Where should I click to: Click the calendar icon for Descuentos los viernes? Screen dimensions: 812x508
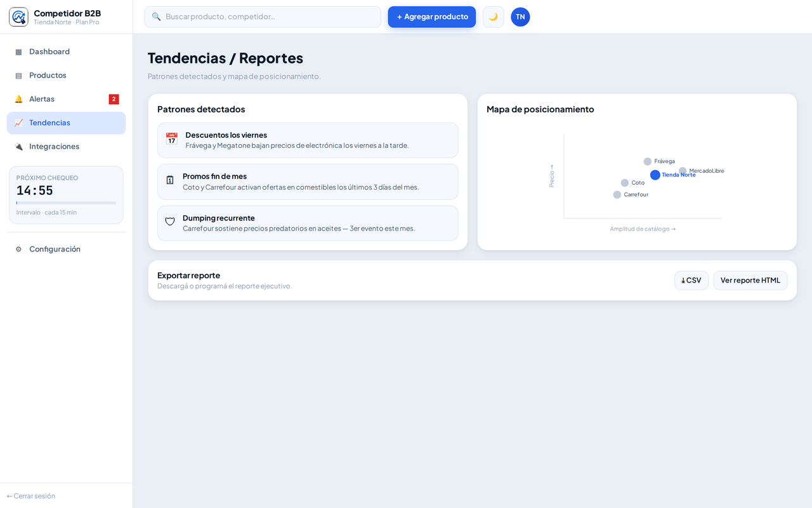pyautogui.click(x=171, y=139)
